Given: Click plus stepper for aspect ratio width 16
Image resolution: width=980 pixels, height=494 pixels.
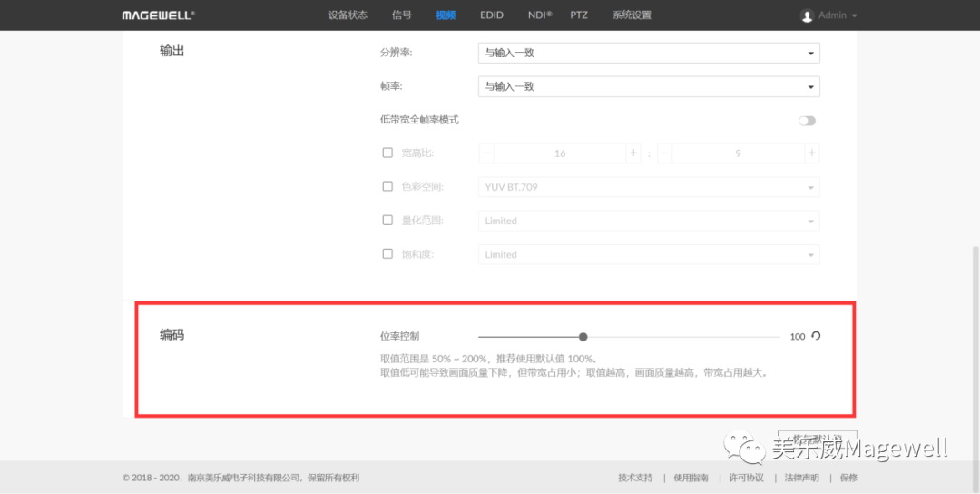Looking at the screenshot, I should coord(633,153).
